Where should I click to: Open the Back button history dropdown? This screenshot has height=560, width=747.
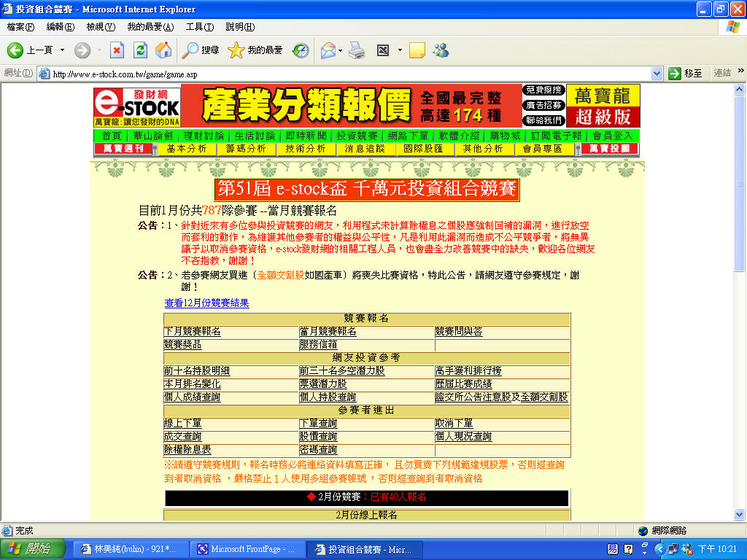(62, 50)
